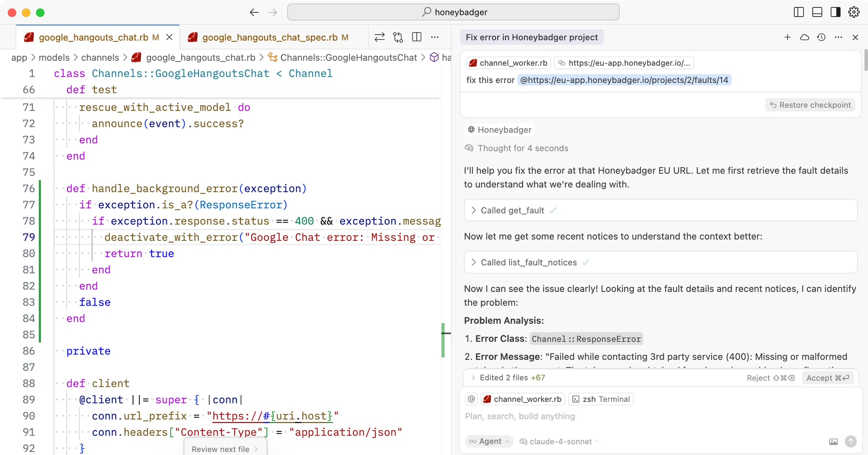Enable the Edited 2 files expander checkmark review
The height and width of the screenshot is (455, 868).
[x=474, y=378]
